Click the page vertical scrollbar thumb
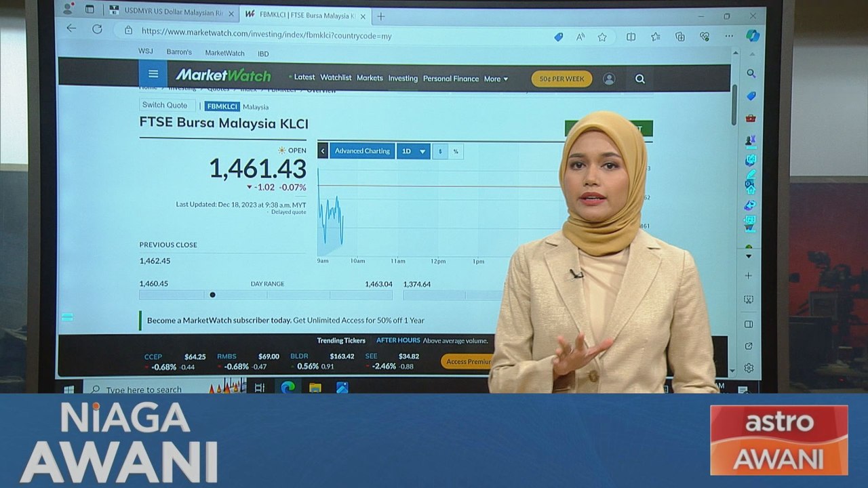 tap(734, 105)
